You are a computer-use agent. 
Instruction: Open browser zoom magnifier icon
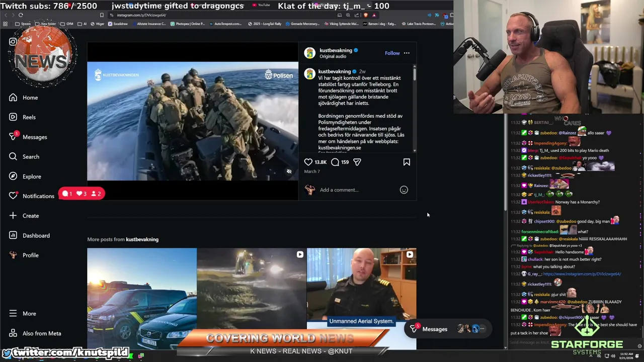[348, 15]
